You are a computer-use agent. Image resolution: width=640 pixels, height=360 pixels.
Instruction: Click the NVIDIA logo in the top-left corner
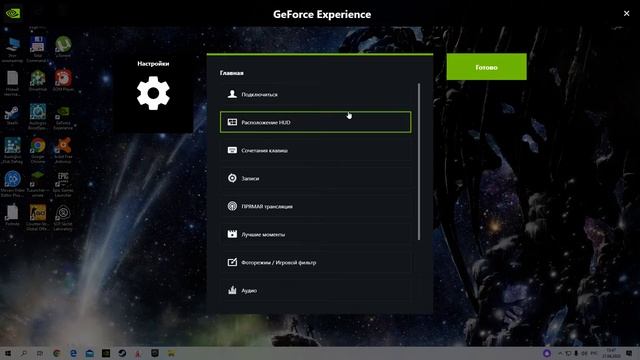pyautogui.click(x=13, y=13)
